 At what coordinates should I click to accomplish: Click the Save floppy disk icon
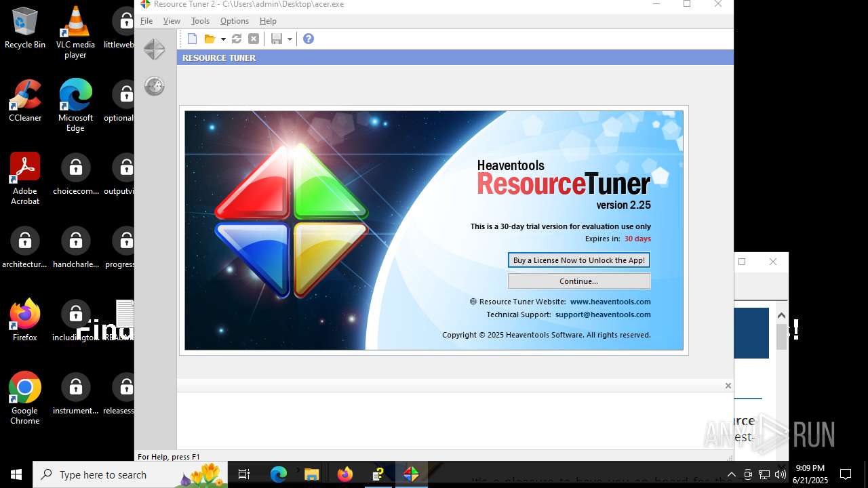point(277,39)
